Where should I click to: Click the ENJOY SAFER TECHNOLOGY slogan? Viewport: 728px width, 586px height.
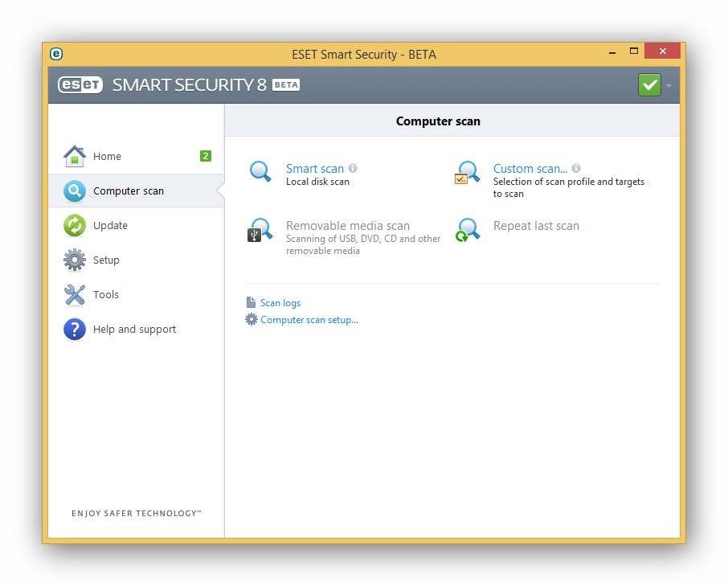137,513
